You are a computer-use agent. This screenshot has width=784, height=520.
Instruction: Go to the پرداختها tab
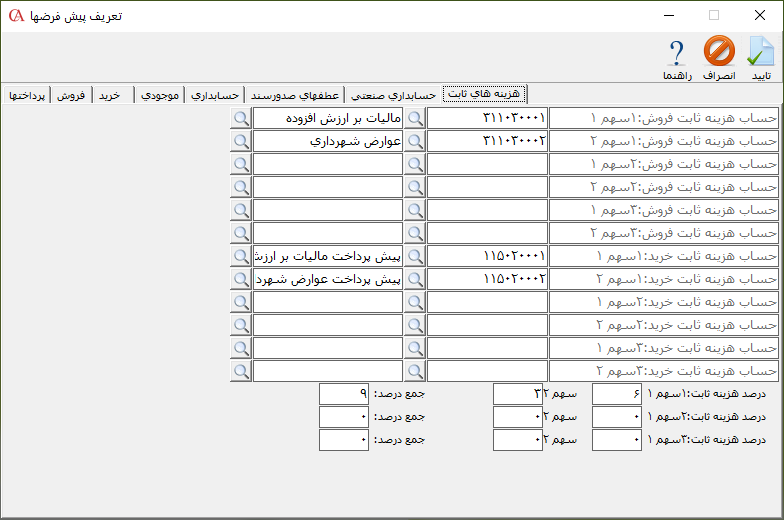(x=27, y=95)
